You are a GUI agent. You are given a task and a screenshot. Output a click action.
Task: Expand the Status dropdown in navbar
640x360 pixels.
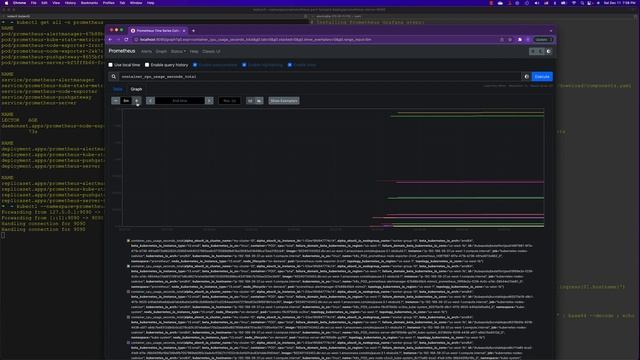point(178,51)
